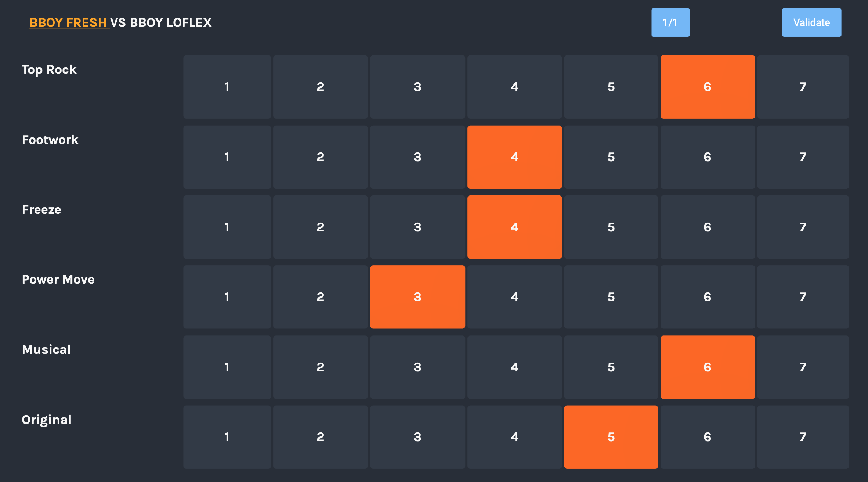Give Freeze a score of 7
The height and width of the screenshot is (482, 868).
pos(803,227)
